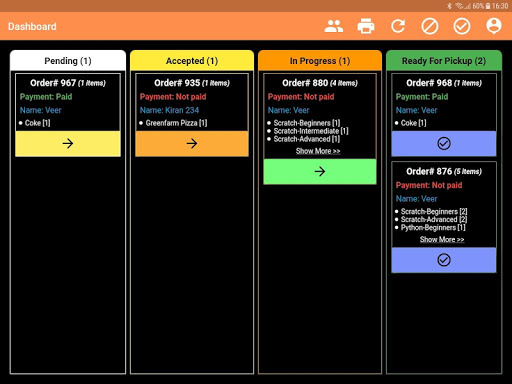
Task: Select 'Scratch-Advanced [1]' in Order 880
Action: [x=307, y=139]
